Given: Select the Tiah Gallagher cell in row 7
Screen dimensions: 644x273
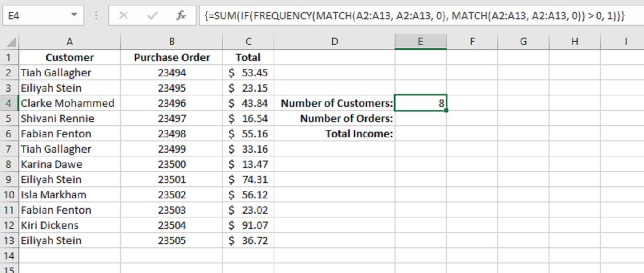Looking at the screenshot, I should 70,149.
